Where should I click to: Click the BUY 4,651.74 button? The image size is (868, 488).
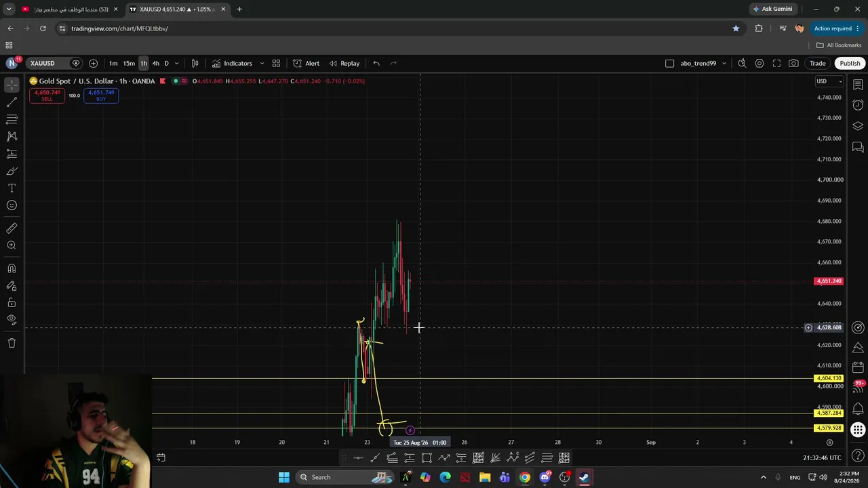101,96
